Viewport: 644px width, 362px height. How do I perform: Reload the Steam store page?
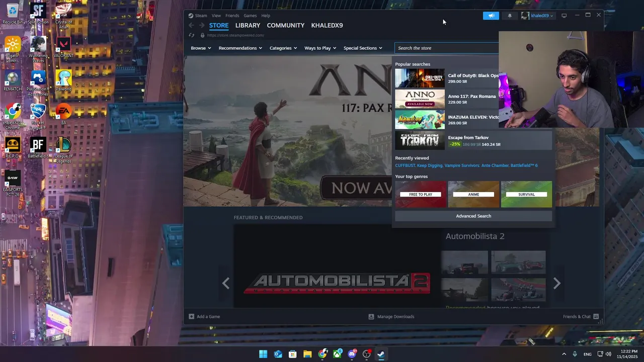pyautogui.click(x=191, y=35)
